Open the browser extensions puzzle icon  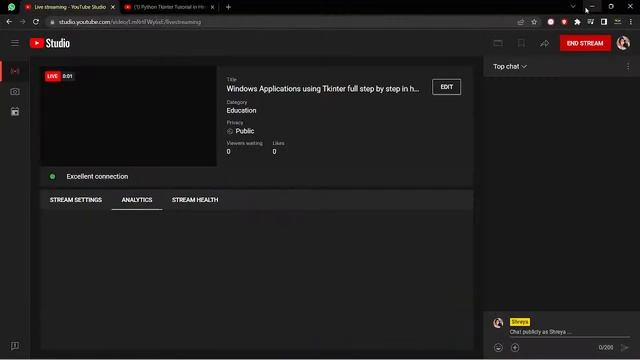pyautogui.click(x=577, y=22)
